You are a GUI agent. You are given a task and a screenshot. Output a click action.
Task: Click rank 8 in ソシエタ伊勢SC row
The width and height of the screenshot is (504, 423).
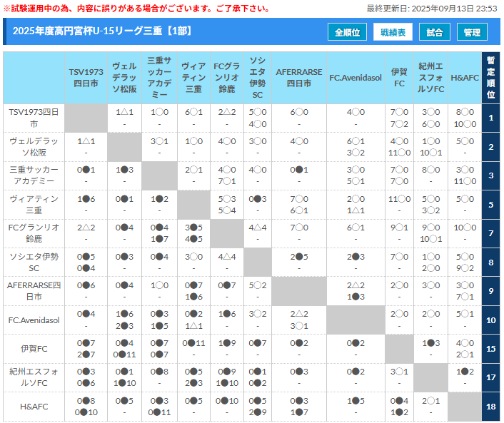coord(491,263)
